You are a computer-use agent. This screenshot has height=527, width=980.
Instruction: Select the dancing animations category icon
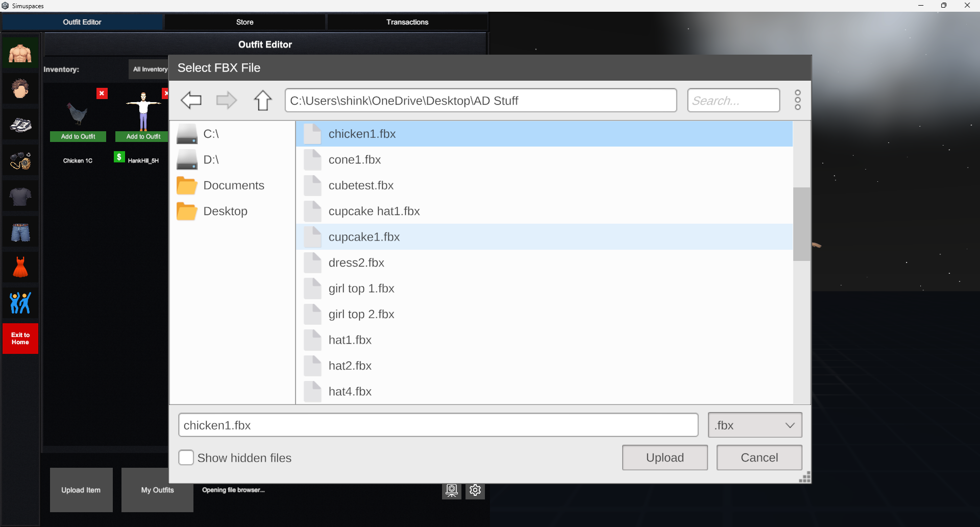coord(20,303)
